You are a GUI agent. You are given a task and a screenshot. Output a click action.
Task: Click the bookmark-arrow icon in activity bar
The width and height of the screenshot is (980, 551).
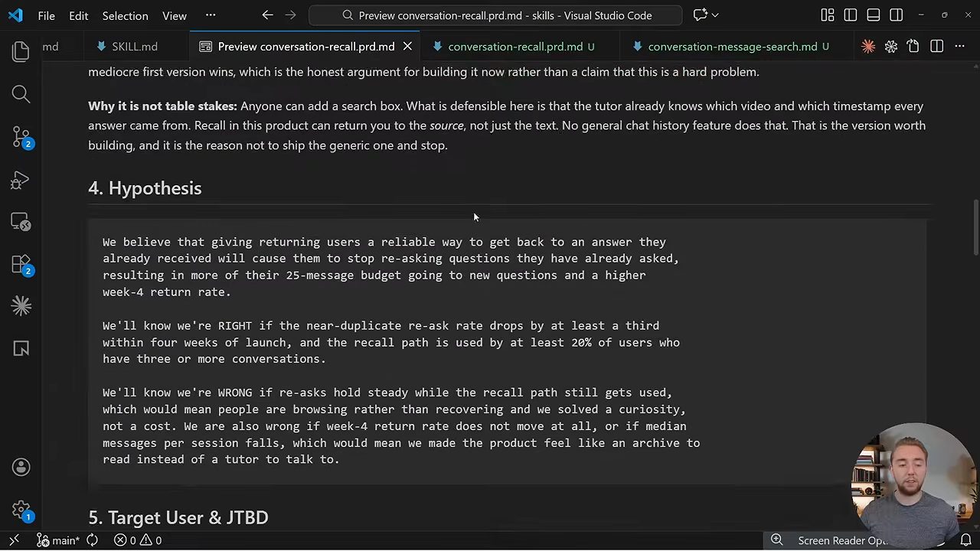[21, 348]
